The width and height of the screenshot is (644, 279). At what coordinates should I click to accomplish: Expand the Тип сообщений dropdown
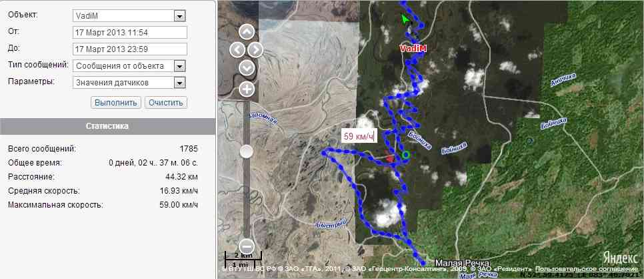click(x=129, y=66)
